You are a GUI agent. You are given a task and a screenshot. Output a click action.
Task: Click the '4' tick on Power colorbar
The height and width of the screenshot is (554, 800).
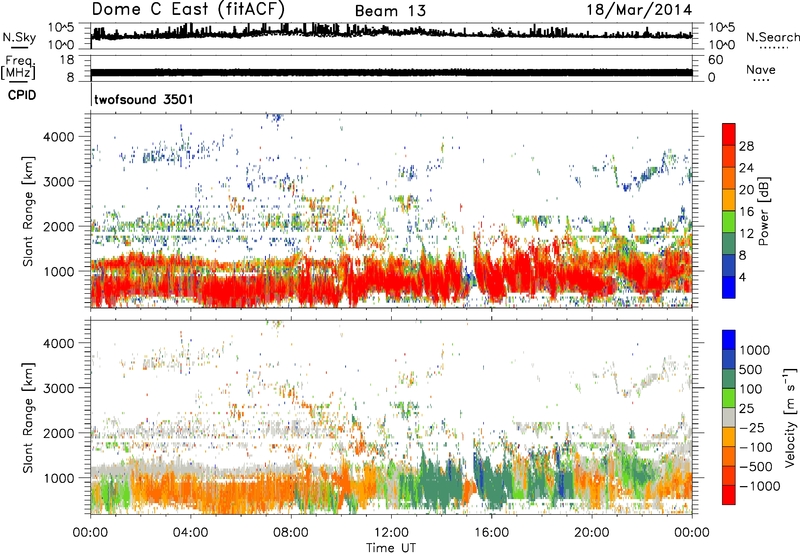pyautogui.click(x=742, y=278)
